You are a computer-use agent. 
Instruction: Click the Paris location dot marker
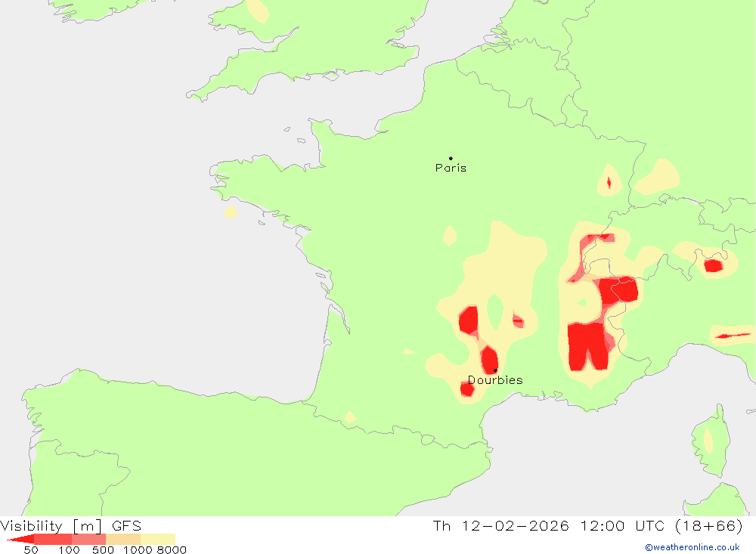click(x=451, y=158)
